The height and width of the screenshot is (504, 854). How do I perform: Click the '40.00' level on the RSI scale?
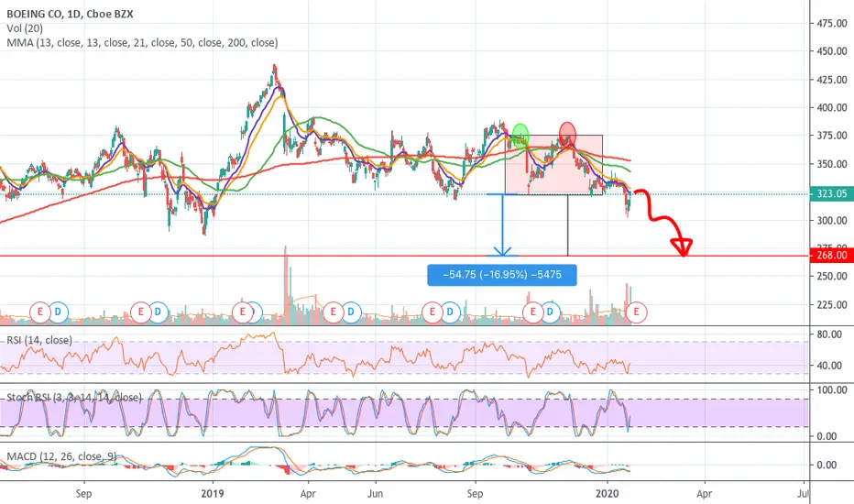coord(829,365)
